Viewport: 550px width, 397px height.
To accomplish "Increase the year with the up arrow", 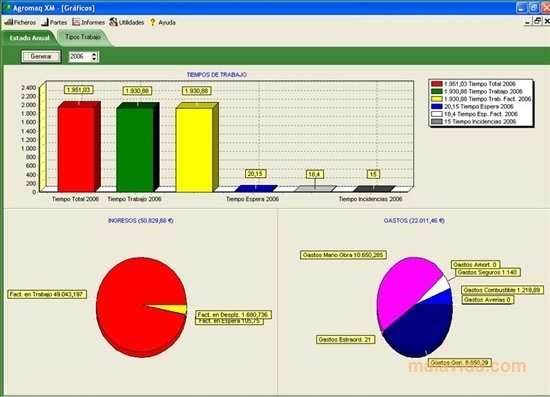I will tap(94, 54).
